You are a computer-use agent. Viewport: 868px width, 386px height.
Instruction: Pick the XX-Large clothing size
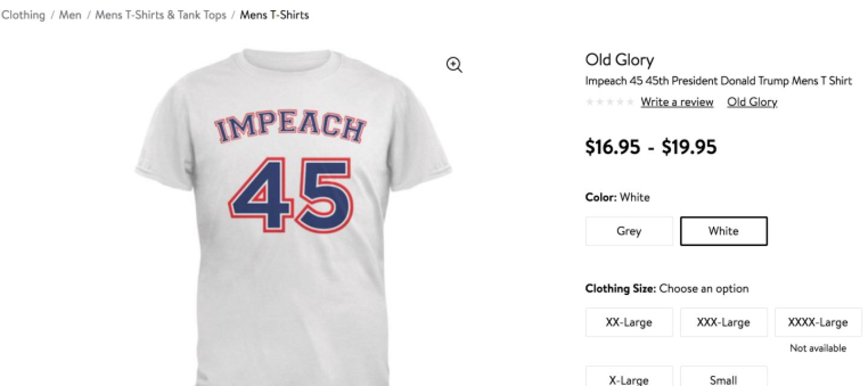(x=629, y=323)
